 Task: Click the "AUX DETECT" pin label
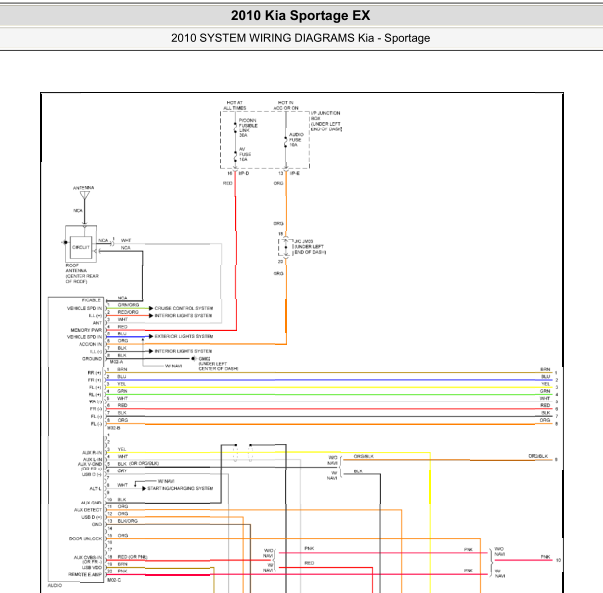pyautogui.click(x=88, y=510)
